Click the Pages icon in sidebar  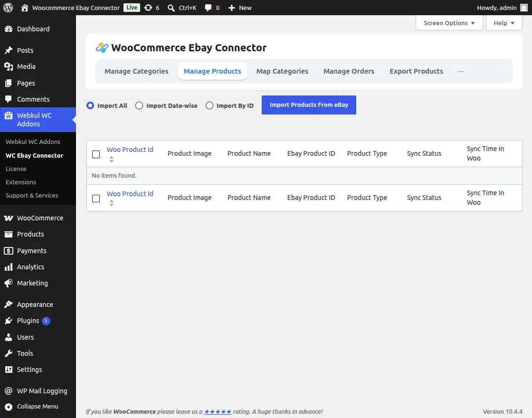9,83
